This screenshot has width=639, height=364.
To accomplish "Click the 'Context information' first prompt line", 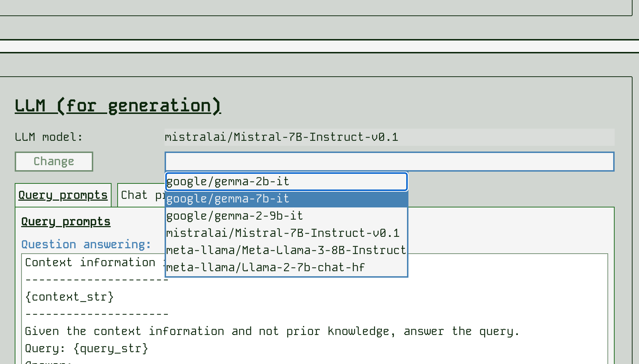I will coord(90,263).
